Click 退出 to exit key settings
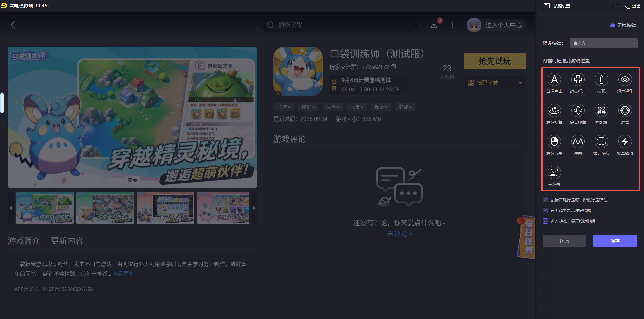Viewport: 644px width, 319px height. click(x=633, y=6)
